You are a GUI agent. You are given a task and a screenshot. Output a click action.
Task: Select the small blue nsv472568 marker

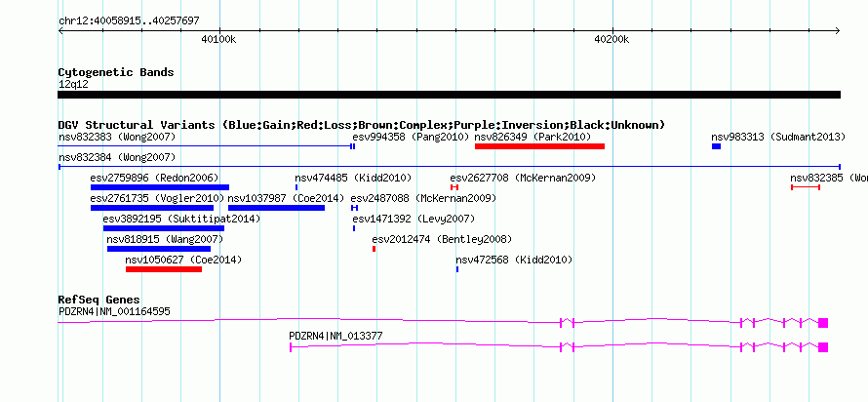pyautogui.click(x=457, y=269)
